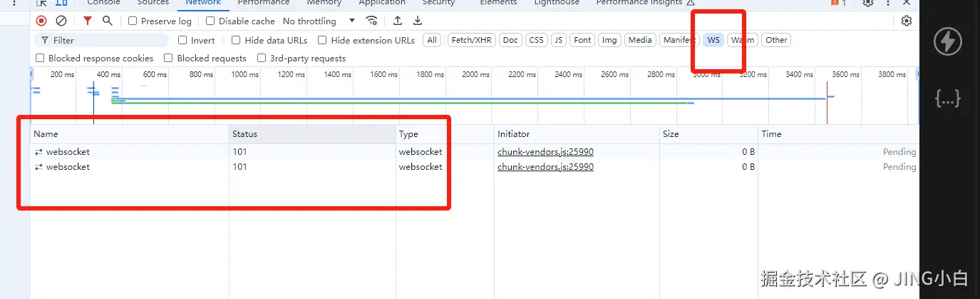Enable Disable cache checkbox
This screenshot has width=980, height=299.
[210, 21]
